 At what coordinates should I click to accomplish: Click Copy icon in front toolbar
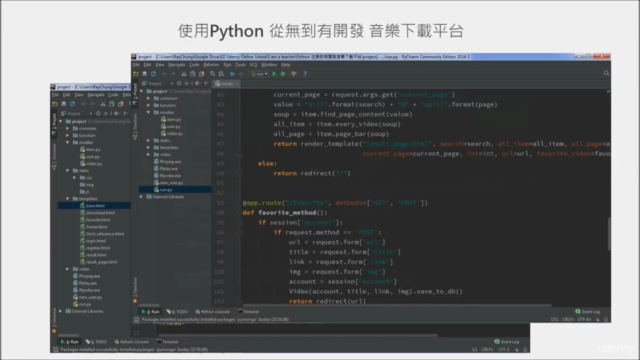[193, 74]
